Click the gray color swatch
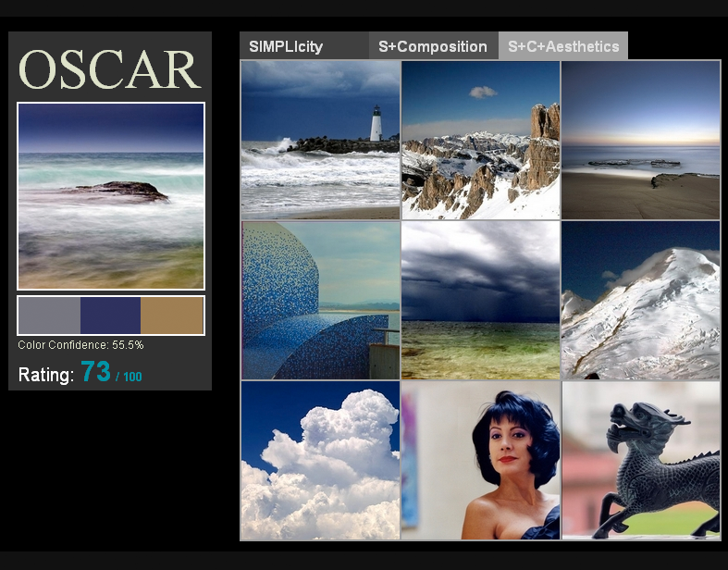 [x=50, y=316]
